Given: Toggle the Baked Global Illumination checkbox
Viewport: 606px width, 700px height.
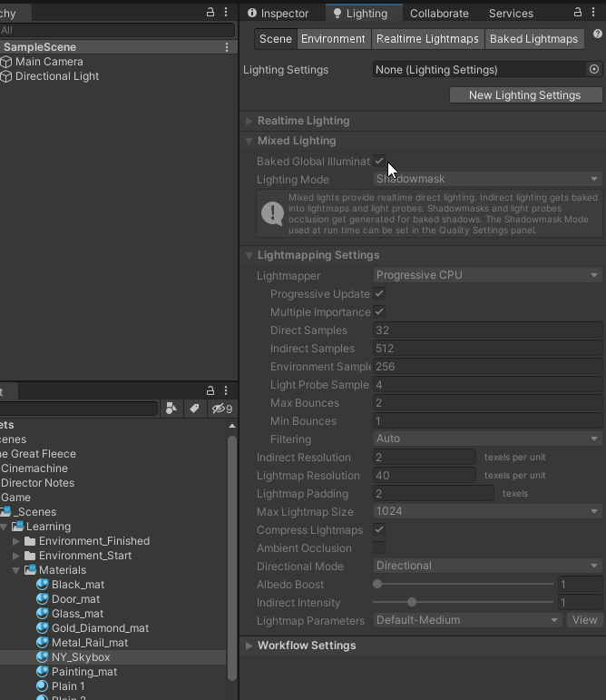Looking at the screenshot, I should [379, 161].
